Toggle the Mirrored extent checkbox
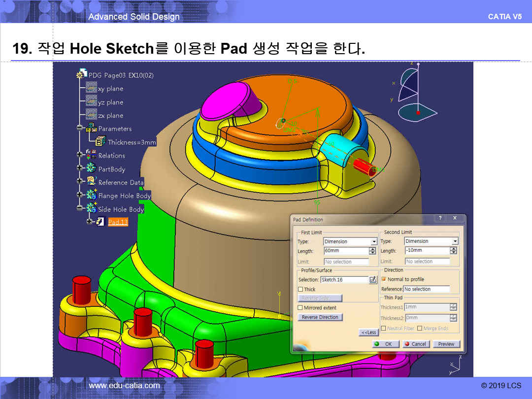 [300, 308]
